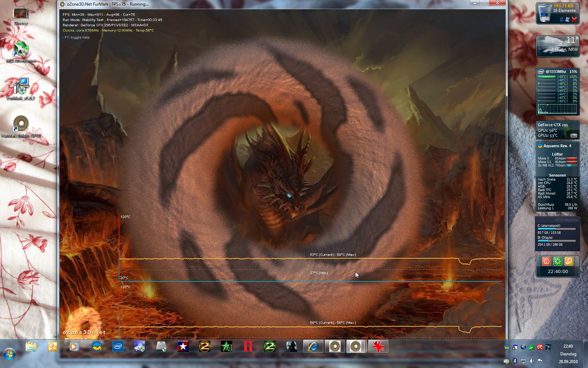Click the blue refresh arrows in recycle bin gadget
This screenshot has height=368, width=588.
pyautogui.click(x=562, y=20)
